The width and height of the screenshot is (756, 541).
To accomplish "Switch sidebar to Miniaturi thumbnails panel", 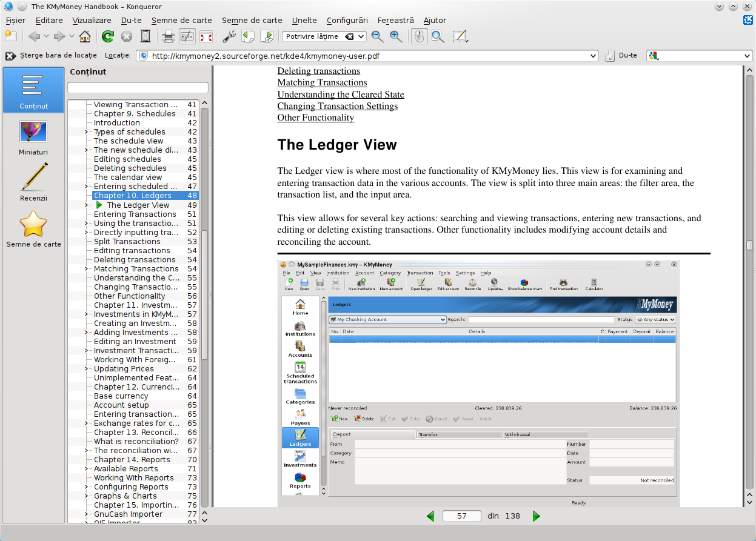I will 33,138.
